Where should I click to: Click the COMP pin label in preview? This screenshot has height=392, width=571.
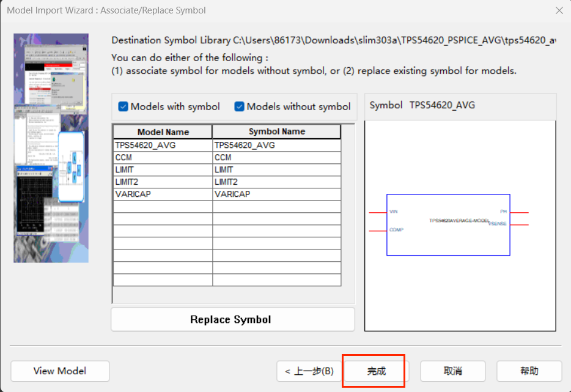tap(396, 230)
